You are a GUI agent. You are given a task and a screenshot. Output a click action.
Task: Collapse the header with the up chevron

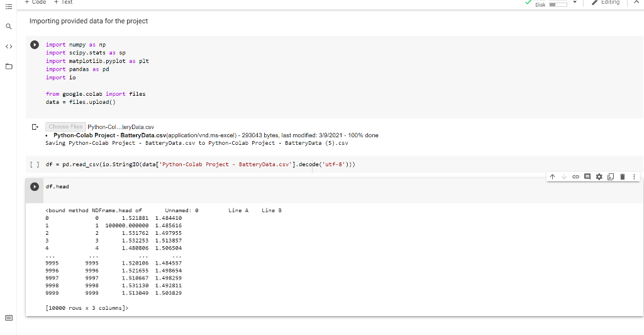pos(636,3)
